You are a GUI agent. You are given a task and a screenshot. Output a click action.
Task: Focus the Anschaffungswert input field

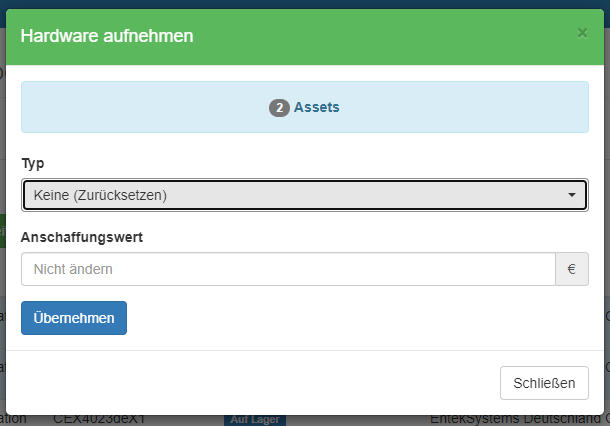[288, 269]
